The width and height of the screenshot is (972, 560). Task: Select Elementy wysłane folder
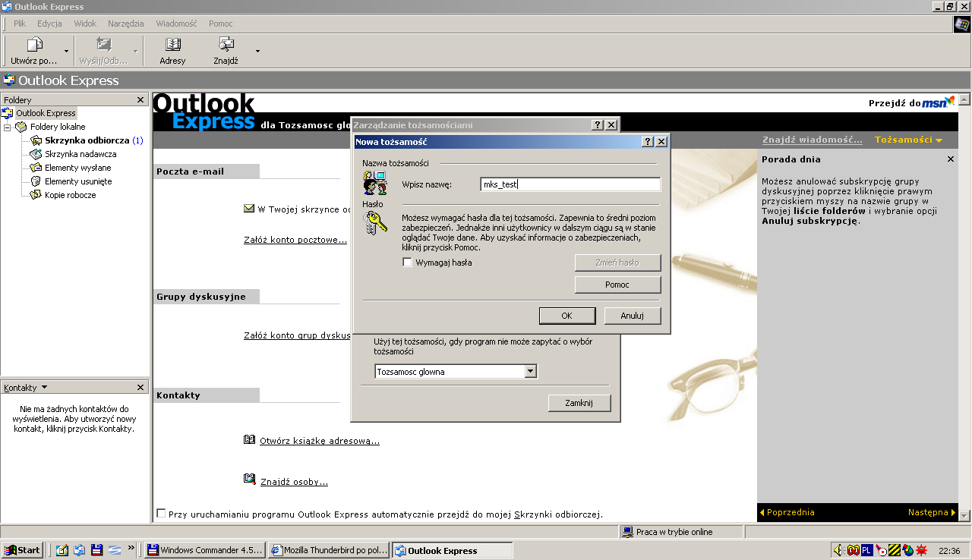coord(71,168)
